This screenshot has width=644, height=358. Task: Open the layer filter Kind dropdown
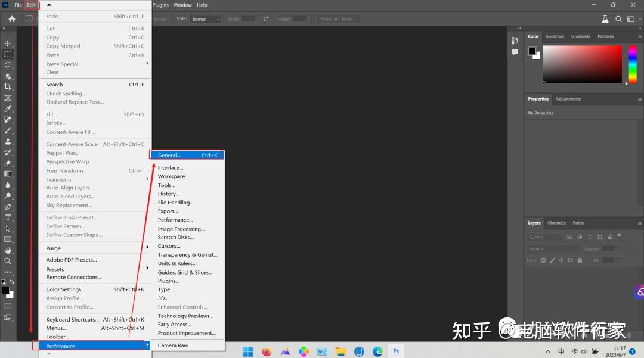(544, 237)
